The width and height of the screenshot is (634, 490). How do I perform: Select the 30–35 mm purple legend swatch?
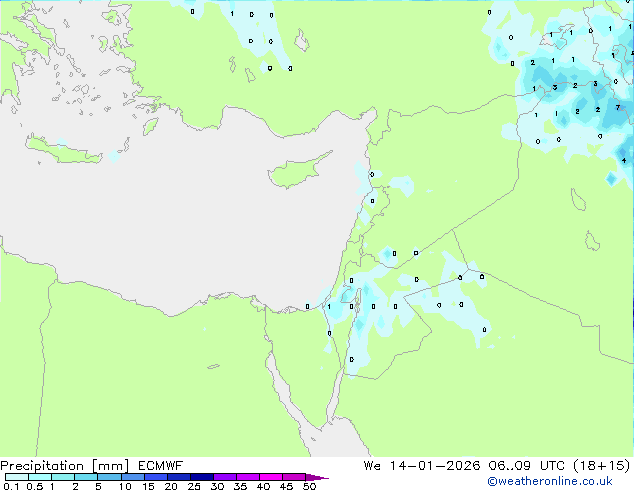tap(224, 477)
